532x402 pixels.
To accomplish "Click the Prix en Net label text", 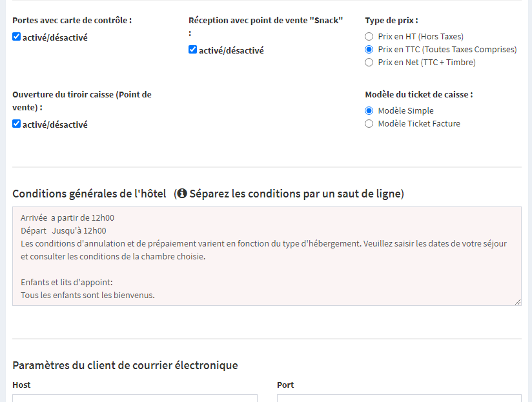I will click(427, 63).
